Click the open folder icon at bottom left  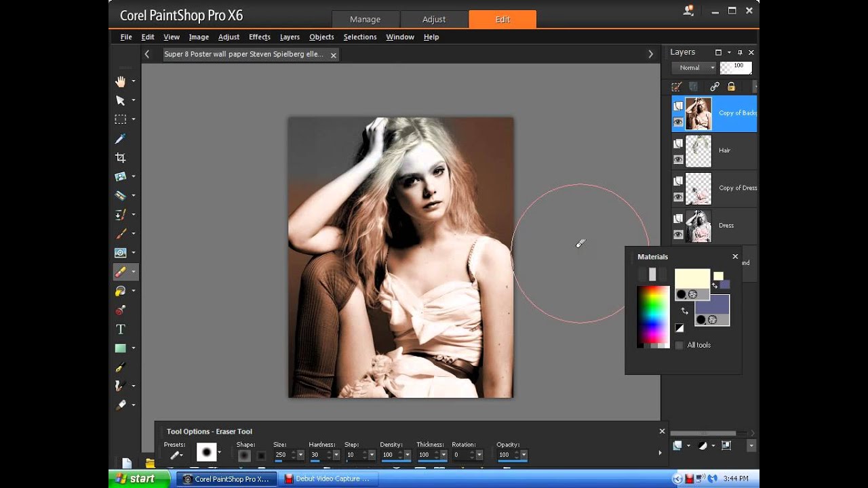[x=150, y=464]
